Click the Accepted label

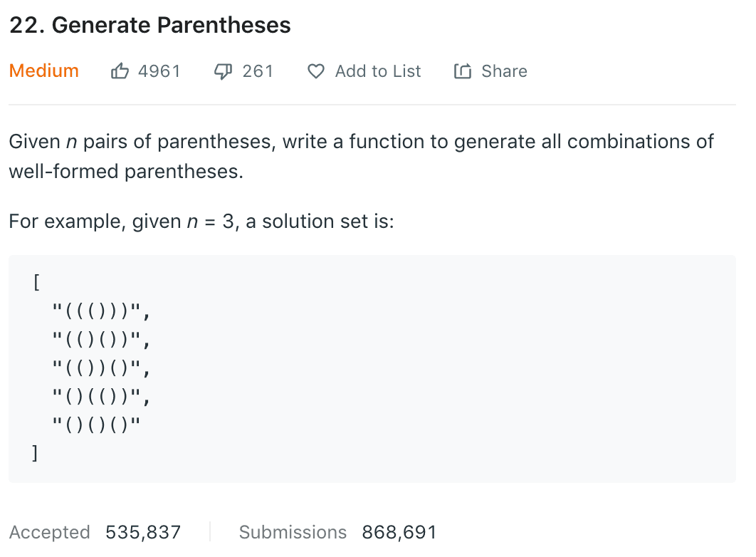click(50, 532)
